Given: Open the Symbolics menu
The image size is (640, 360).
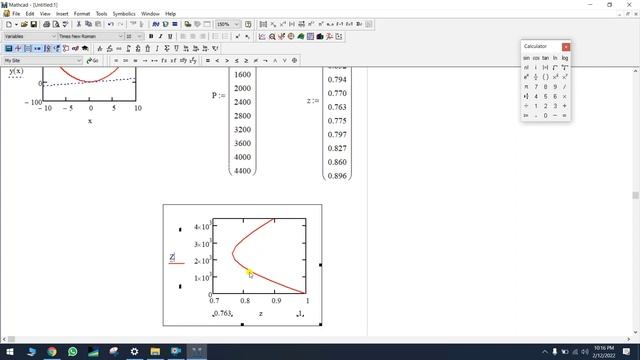Looking at the screenshot, I should pos(124,14).
